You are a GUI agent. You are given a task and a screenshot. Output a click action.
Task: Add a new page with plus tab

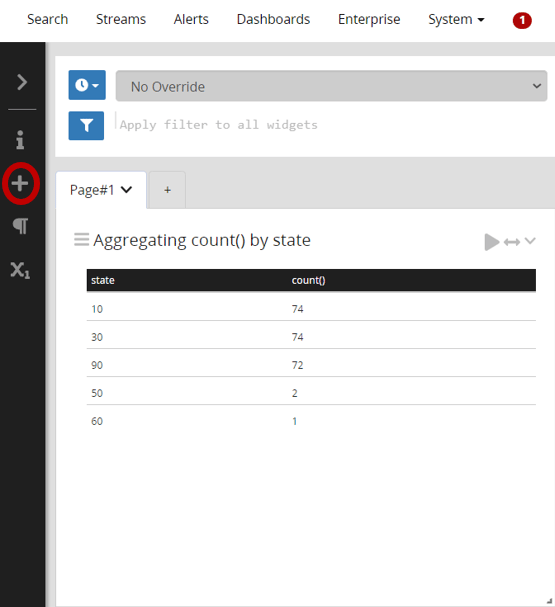point(167,190)
